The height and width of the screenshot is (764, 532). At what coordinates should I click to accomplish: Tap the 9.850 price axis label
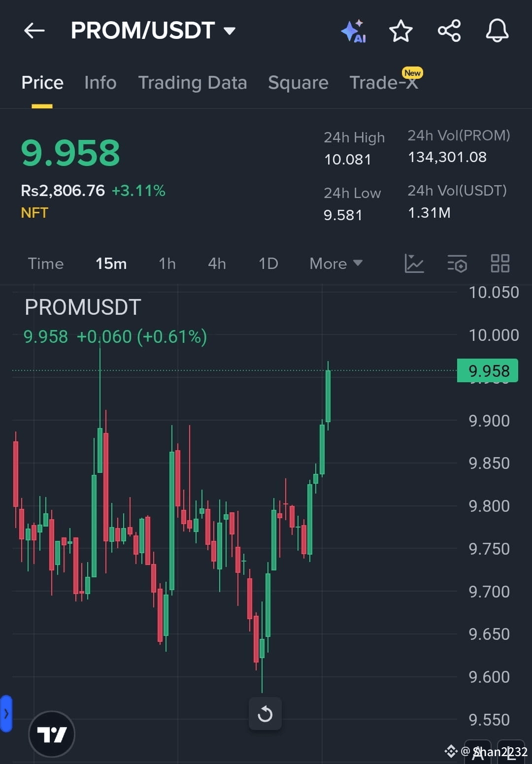click(x=489, y=464)
